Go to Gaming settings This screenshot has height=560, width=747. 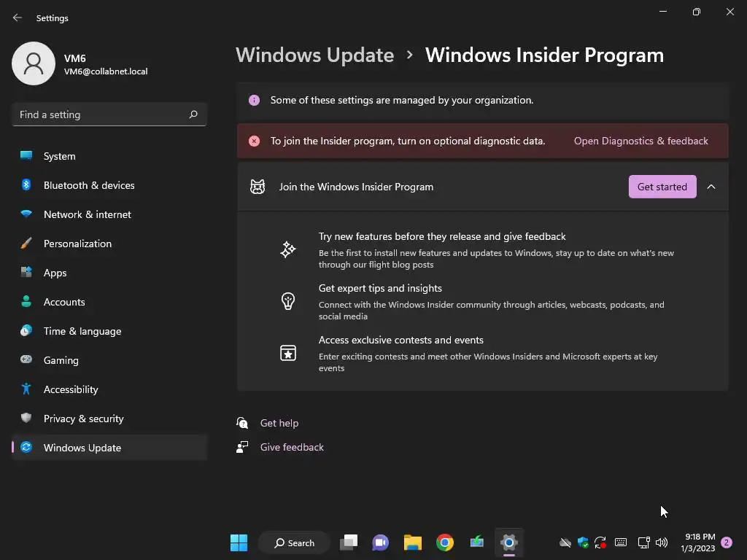tap(109, 360)
